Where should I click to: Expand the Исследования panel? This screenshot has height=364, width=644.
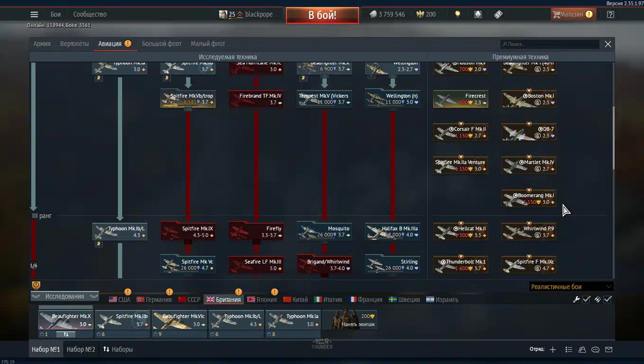65,296
